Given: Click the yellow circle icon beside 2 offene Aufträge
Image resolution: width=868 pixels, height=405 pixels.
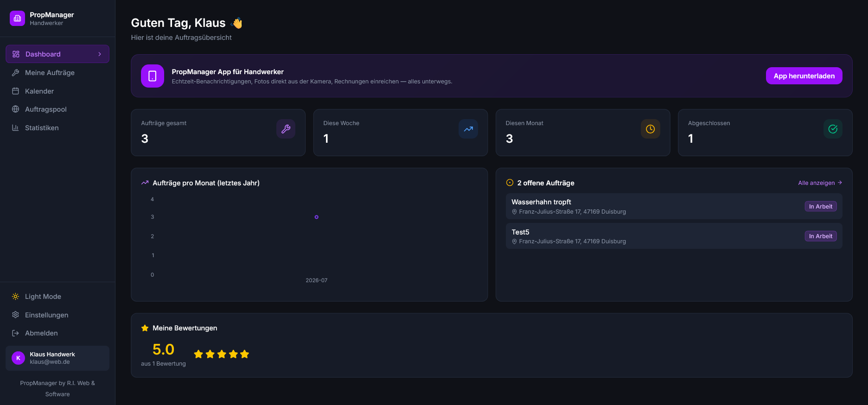Looking at the screenshot, I should (x=510, y=183).
